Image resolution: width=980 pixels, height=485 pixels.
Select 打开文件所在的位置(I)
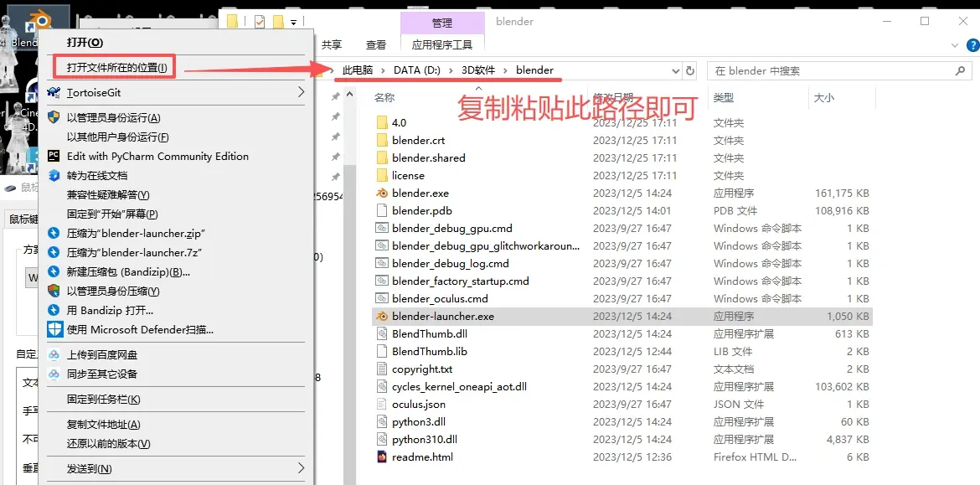117,68
